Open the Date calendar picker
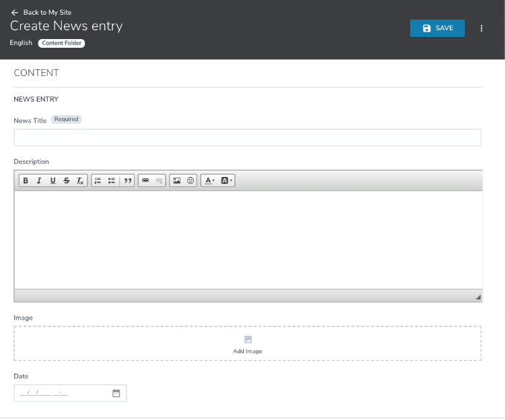505x420 pixels. point(116,393)
